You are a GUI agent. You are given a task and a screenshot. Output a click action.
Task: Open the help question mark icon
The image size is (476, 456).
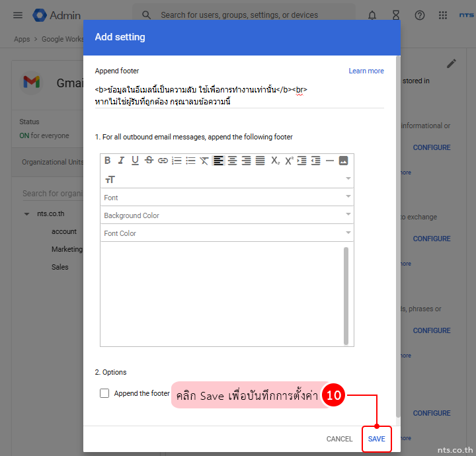pyautogui.click(x=420, y=15)
